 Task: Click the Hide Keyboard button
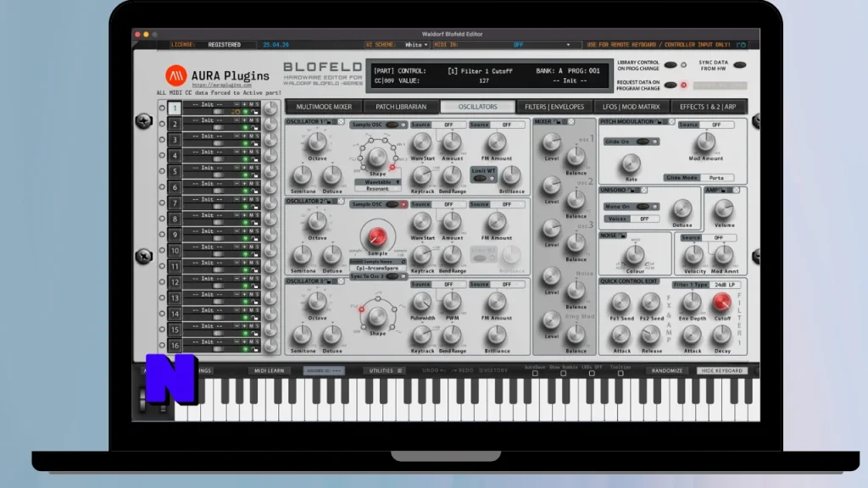(x=722, y=371)
